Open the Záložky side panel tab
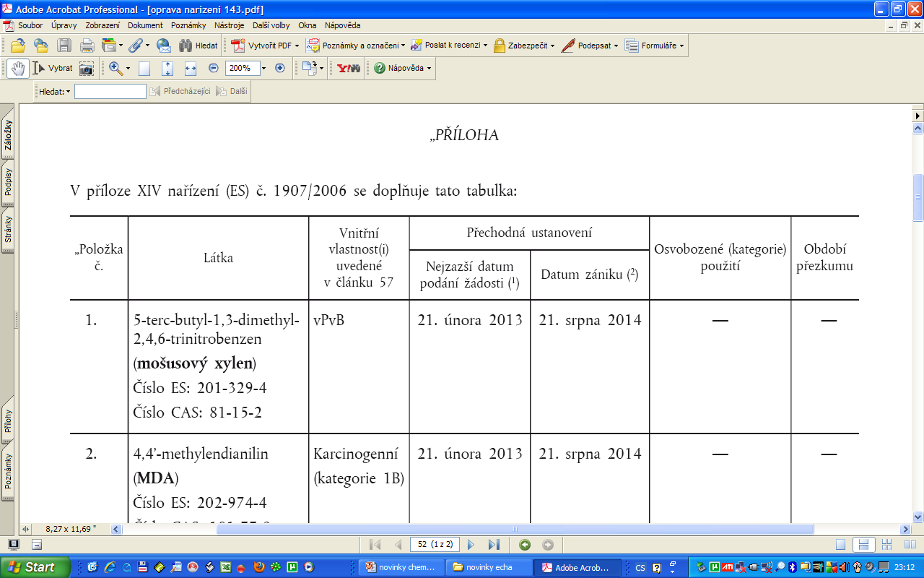This screenshot has height=578, width=924. pyautogui.click(x=8, y=134)
